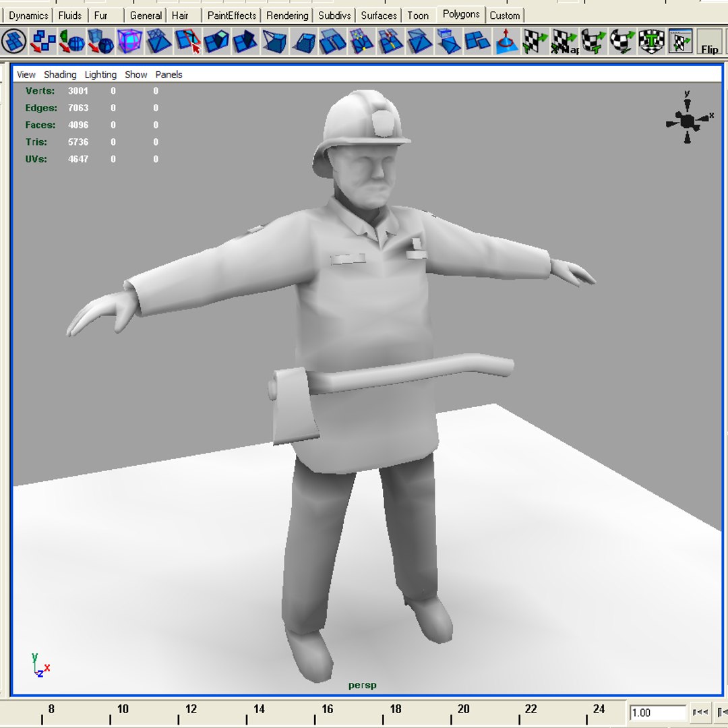Click the red-arrow Normals shelf icon
This screenshot has width=728, height=728.
pyautogui.click(x=506, y=41)
